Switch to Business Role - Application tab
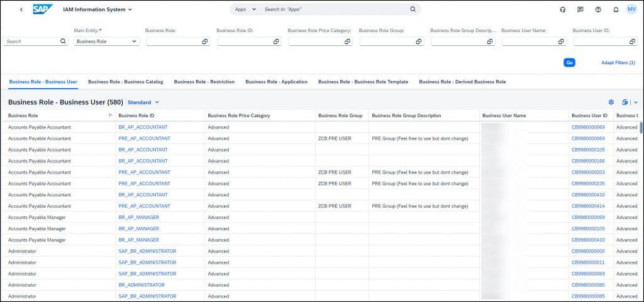This screenshot has width=644, height=302. pyautogui.click(x=277, y=82)
